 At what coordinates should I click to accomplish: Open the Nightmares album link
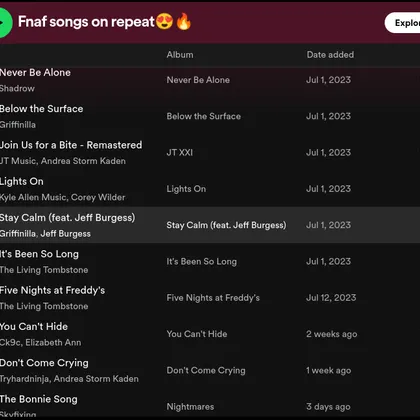pyautogui.click(x=190, y=407)
